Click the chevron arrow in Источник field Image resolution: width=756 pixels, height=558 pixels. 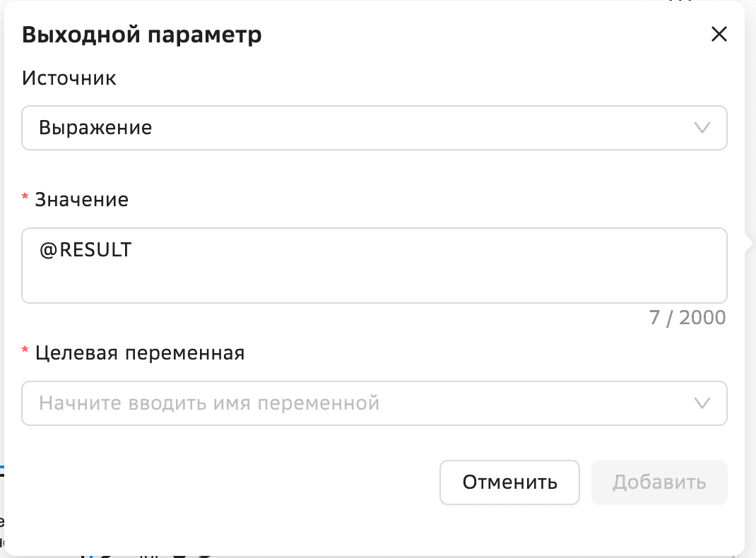702,128
